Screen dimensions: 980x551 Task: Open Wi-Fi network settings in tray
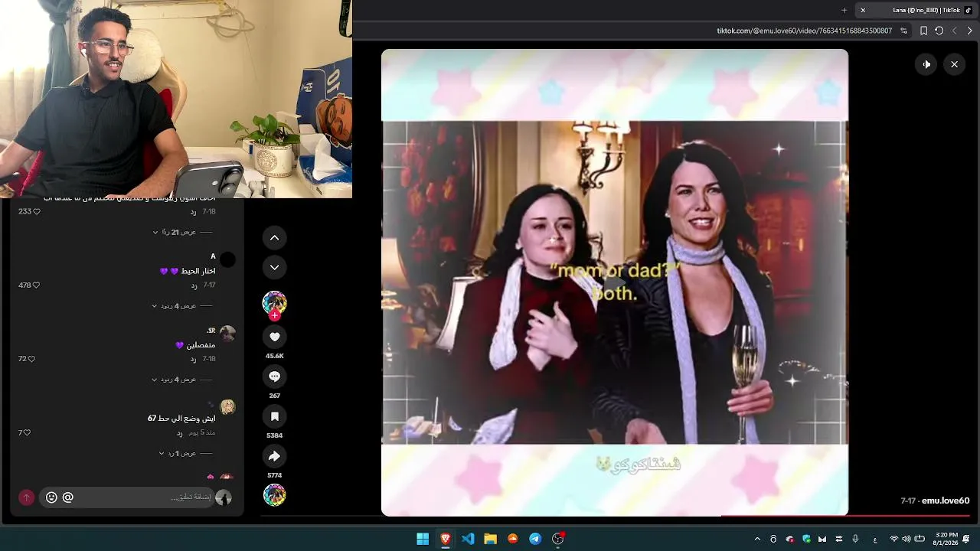tap(894, 539)
